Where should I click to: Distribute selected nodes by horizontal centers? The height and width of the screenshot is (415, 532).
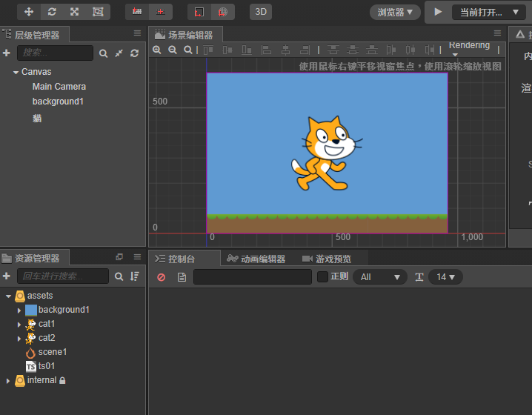coord(410,50)
